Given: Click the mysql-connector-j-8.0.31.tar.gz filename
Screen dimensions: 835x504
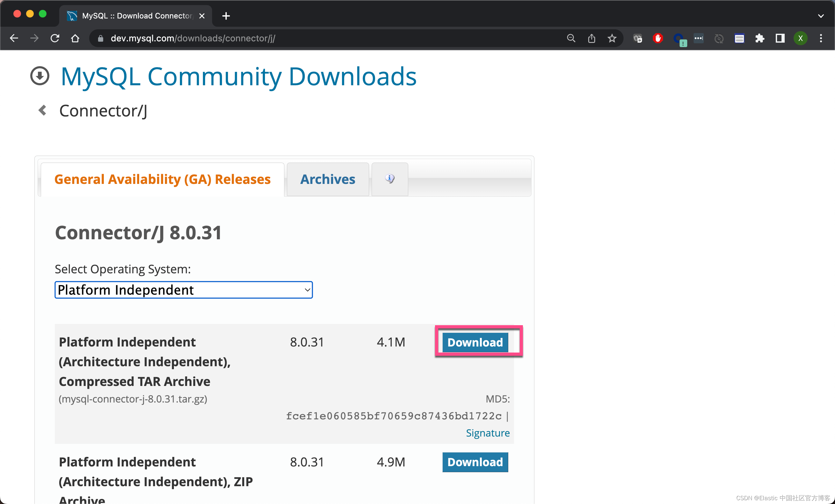Looking at the screenshot, I should (133, 399).
